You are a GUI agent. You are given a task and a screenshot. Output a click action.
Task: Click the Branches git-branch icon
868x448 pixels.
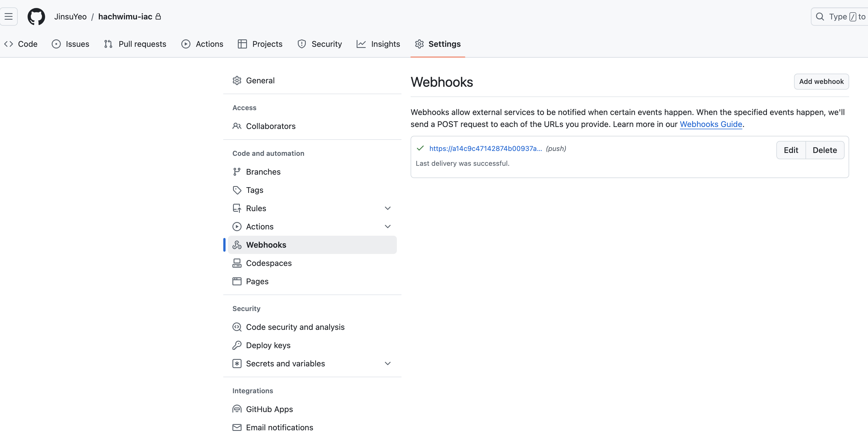(x=237, y=172)
